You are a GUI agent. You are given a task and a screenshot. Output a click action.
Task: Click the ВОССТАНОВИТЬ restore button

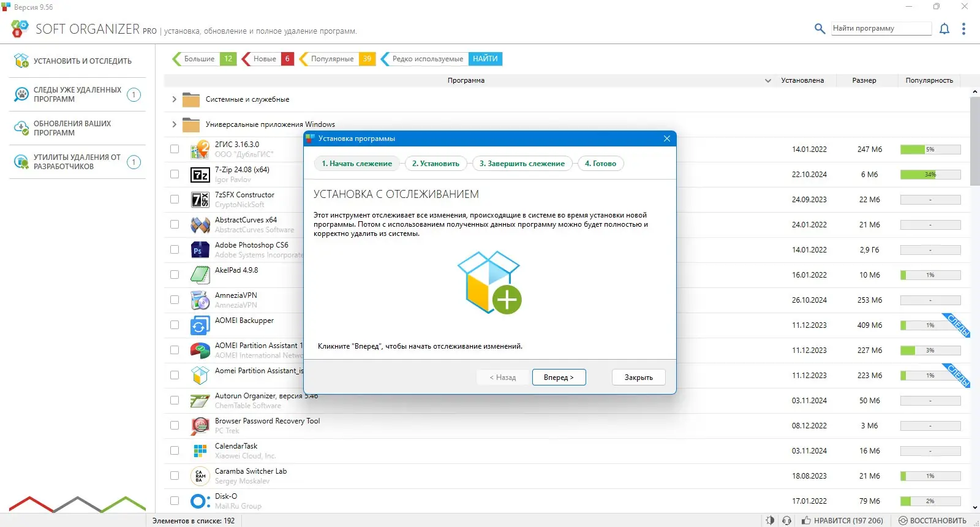tap(932, 520)
